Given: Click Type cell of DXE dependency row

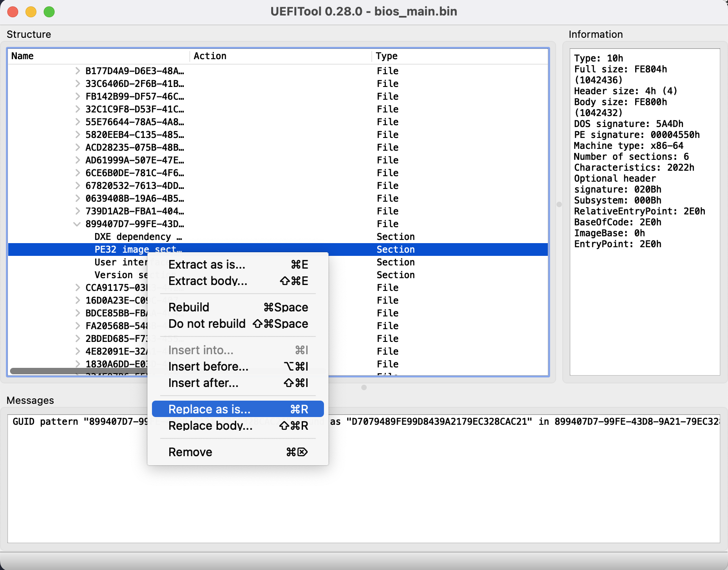Looking at the screenshot, I should point(396,237).
